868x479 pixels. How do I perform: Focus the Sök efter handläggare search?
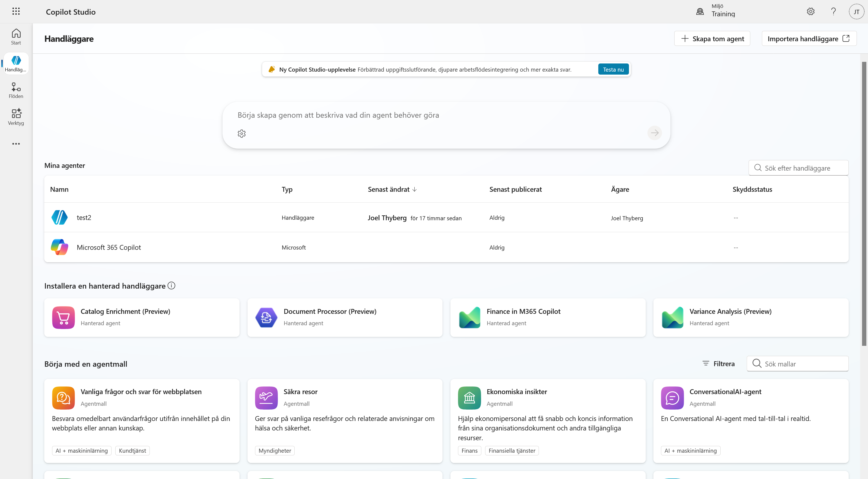click(x=798, y=168)
